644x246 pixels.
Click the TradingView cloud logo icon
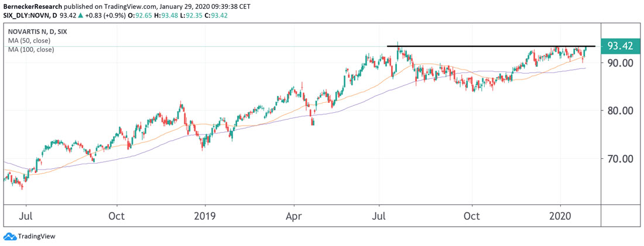(x=9, y=236)
